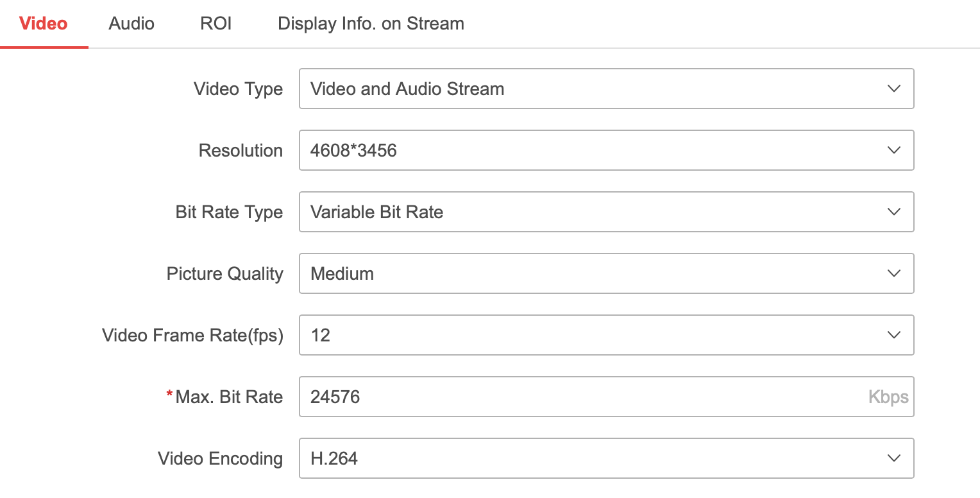Select the Video tab
This screenshot has width=980, height=498.
[42, 23]
